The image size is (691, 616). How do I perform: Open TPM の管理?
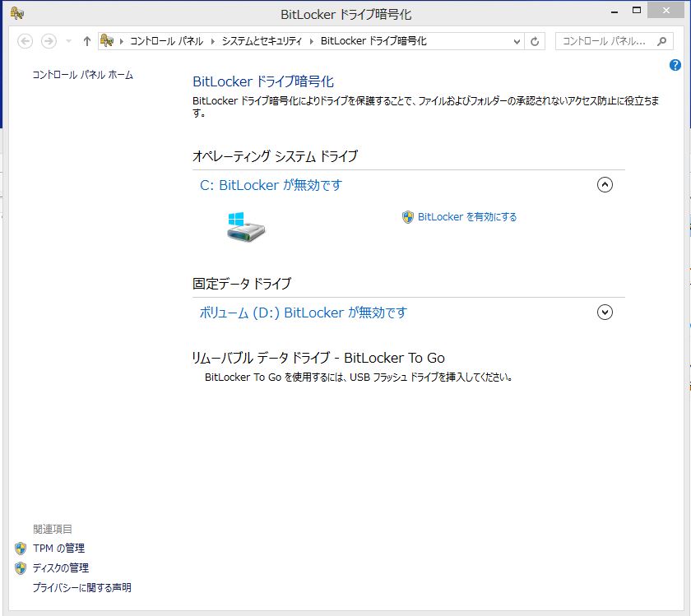coord(58,548)
